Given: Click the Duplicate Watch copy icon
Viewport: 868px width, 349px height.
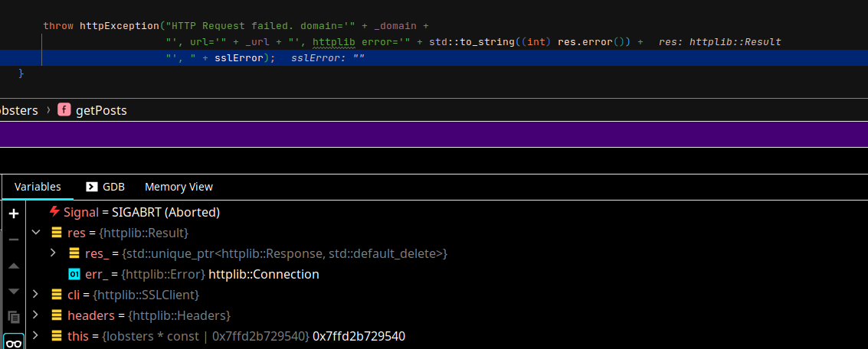Looking at the screenshot, I should (x=13, y=316).
